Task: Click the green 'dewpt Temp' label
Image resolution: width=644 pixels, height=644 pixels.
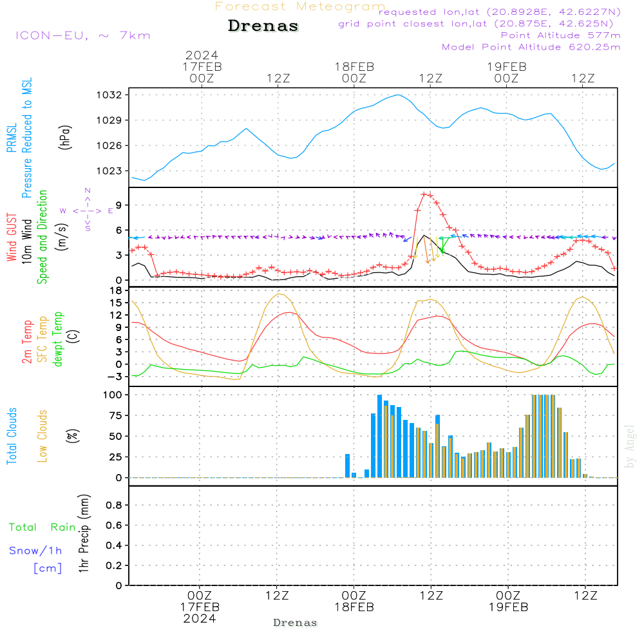Action: 58,339
